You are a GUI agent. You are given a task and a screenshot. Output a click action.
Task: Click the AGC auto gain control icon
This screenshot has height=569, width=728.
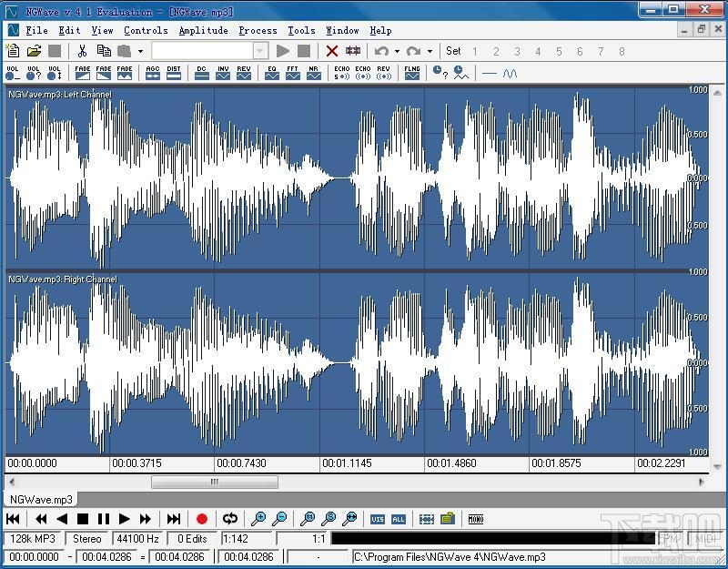tap(153, 73)
